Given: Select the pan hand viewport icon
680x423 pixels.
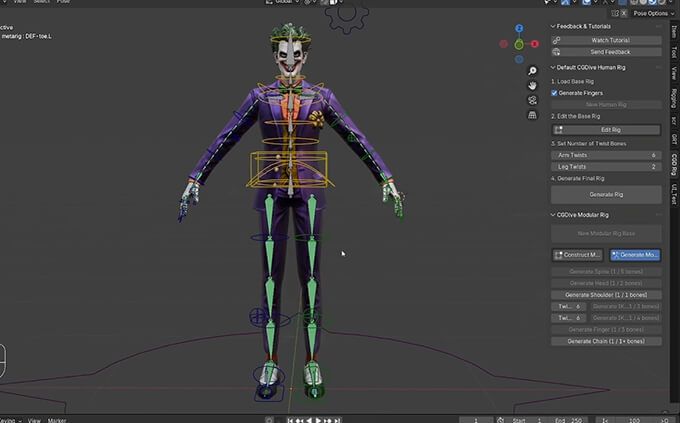Looking at the screenshot, I should click(534, 87).
